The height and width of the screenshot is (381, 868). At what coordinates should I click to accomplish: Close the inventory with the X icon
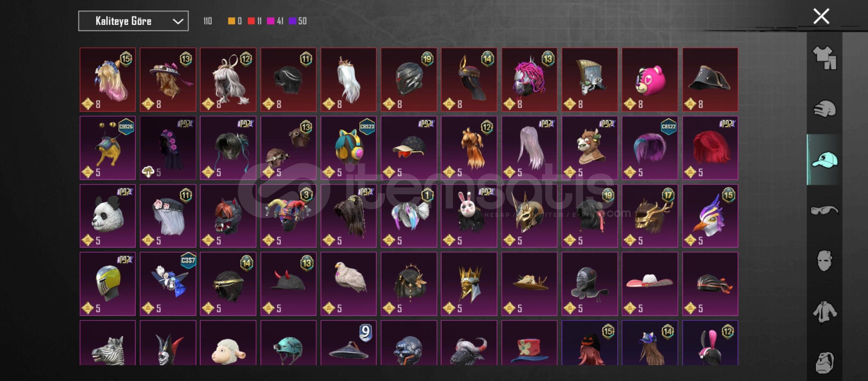[x=821, y=16]
